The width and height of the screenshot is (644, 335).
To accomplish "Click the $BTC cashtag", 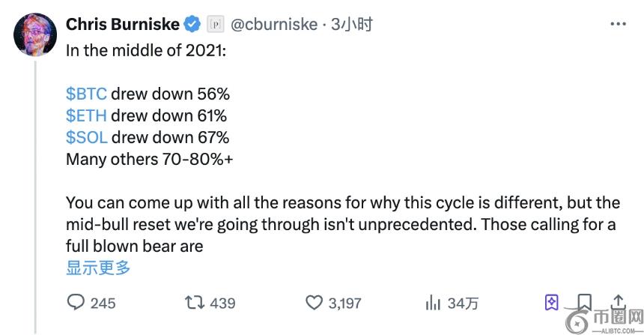I will (87, 94).
